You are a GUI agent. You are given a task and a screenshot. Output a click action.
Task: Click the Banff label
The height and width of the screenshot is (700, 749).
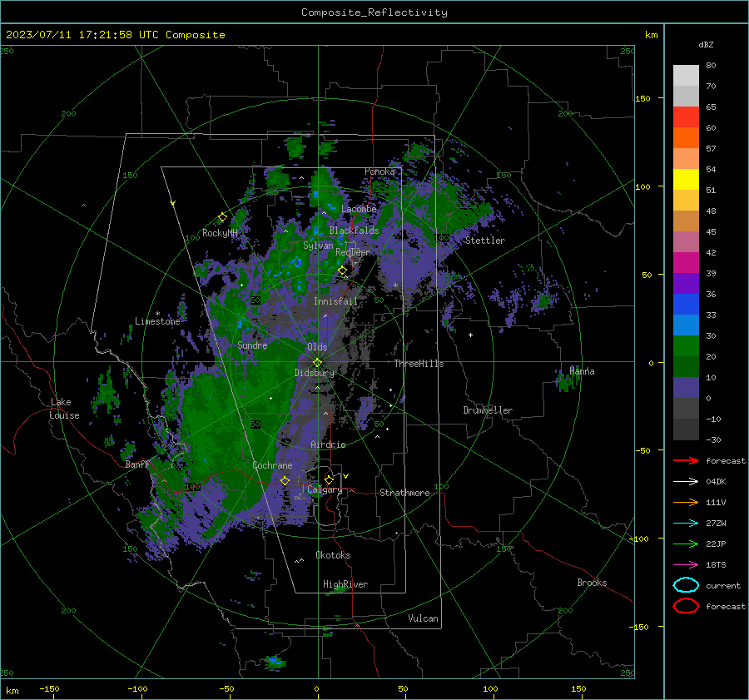(x=137, y=465)
